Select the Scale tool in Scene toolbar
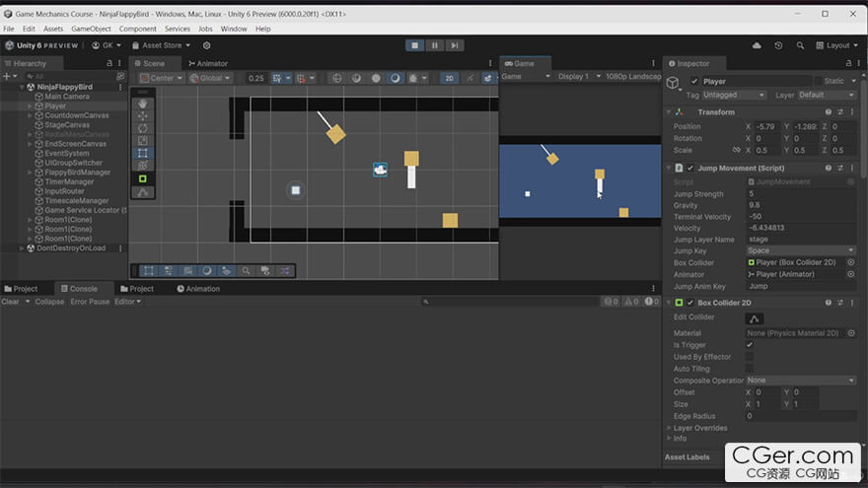Image resolution: width=868 pixels, height=488 pixels. pyautogui.click(x=143, y=141)
